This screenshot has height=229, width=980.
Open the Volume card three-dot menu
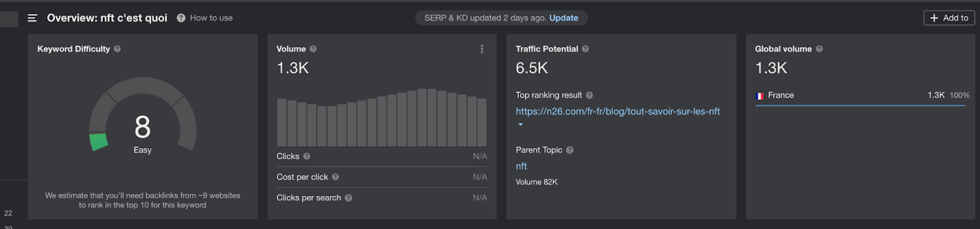pos(482,49)
